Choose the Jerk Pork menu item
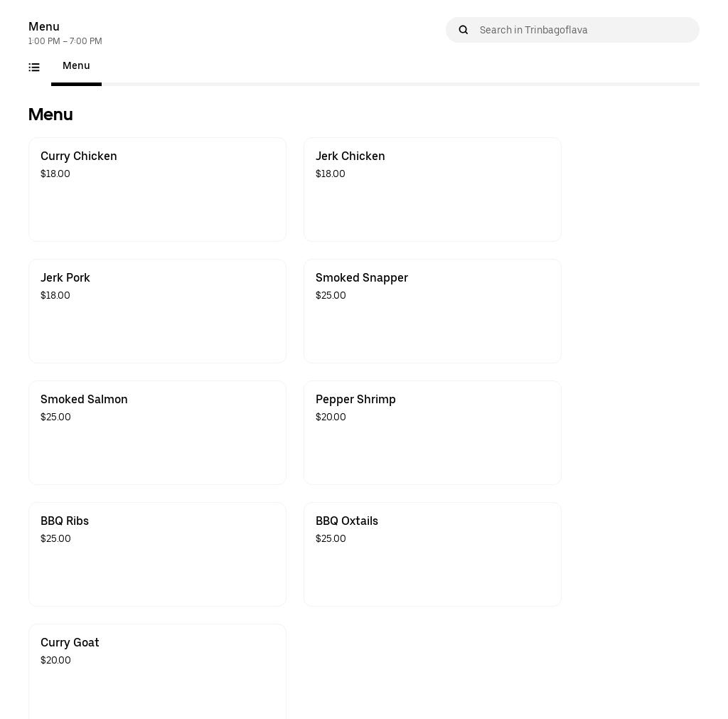728x719 pixels. click(157, 311)
